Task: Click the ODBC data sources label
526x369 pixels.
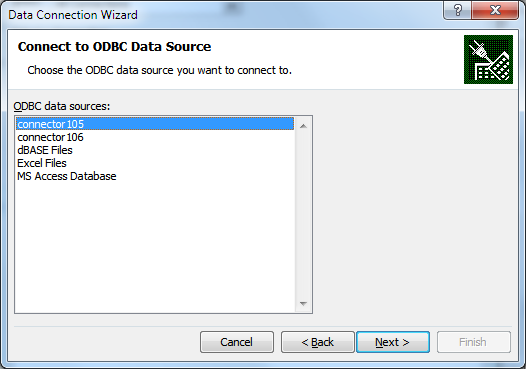Action: tap(62, 106)
